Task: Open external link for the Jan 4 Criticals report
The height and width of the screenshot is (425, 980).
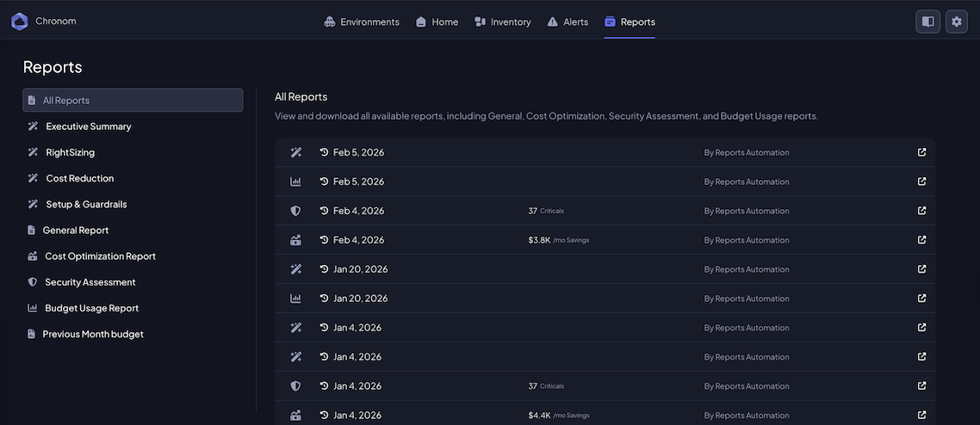Action: tap(922, 385)
